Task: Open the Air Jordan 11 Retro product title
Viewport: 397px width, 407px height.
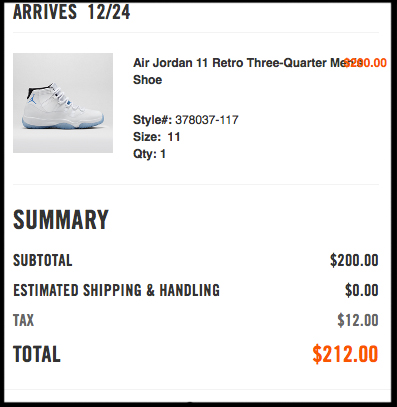Action: point(248,71)
